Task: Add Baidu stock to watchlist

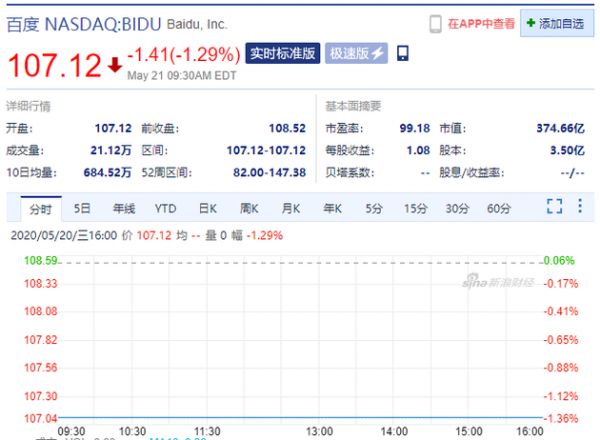Action: (556, 23)
